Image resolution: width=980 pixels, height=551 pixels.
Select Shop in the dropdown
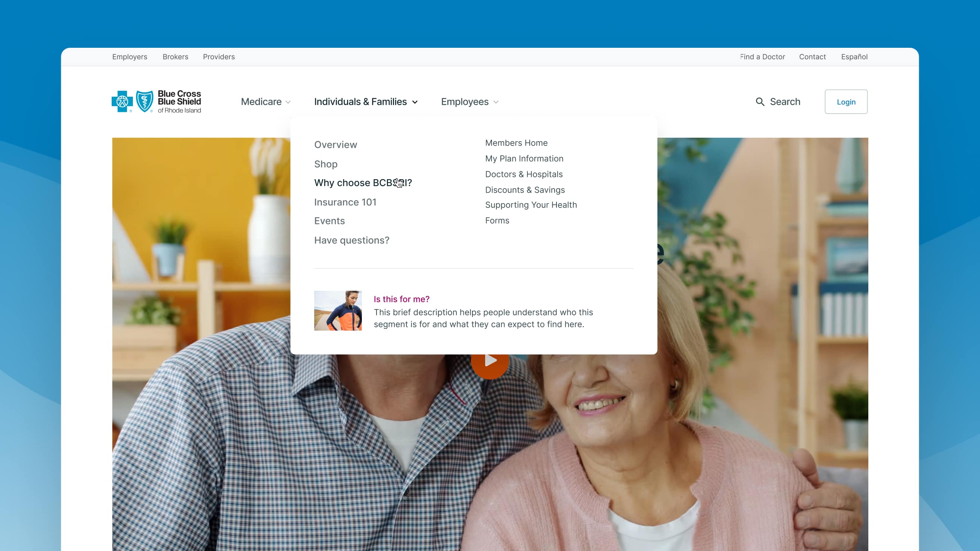pyautogui.click(x=326, y=164)
